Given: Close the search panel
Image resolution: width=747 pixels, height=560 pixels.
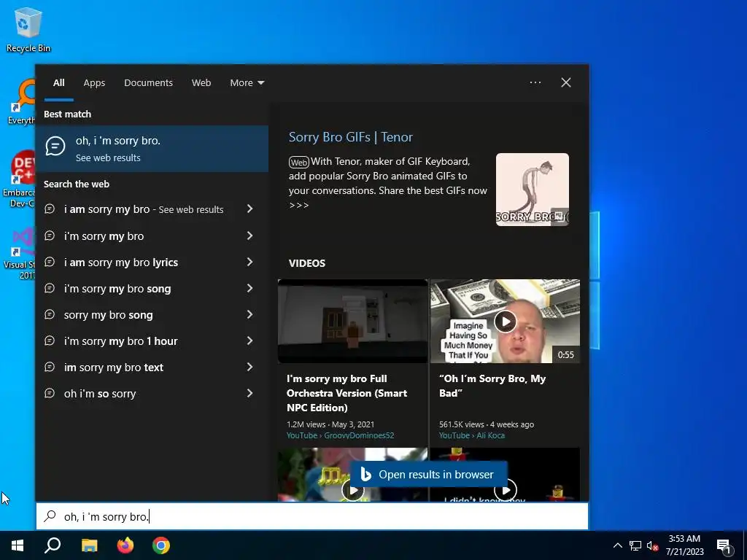Looking at the screenshot, I should (565, 82).
